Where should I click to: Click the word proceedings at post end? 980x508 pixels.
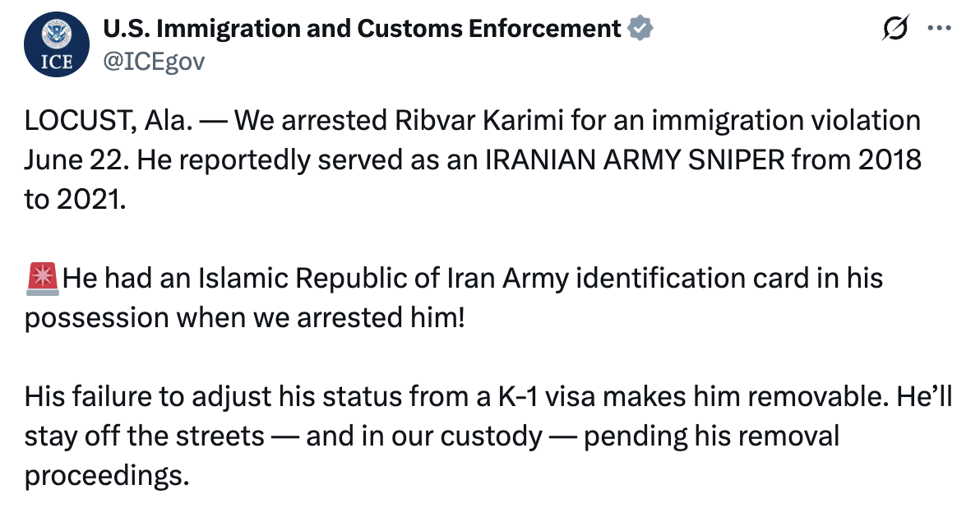[x=106, y=476]
